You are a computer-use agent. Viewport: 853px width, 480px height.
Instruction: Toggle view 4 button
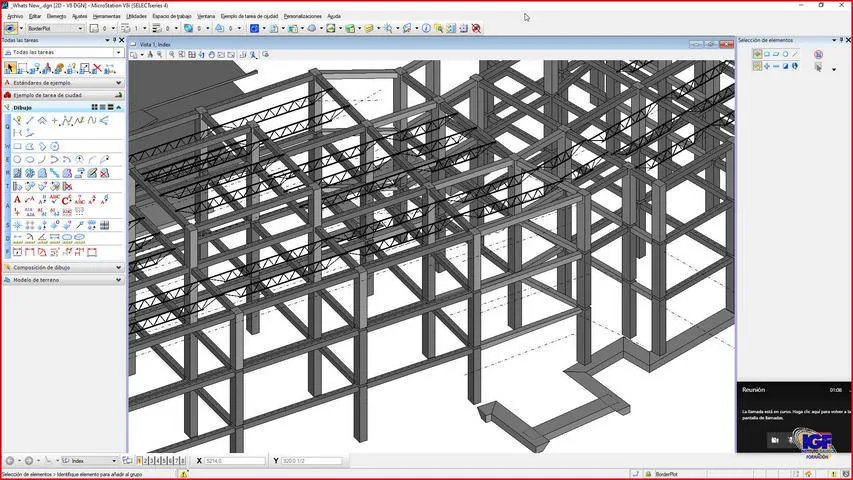158,460
